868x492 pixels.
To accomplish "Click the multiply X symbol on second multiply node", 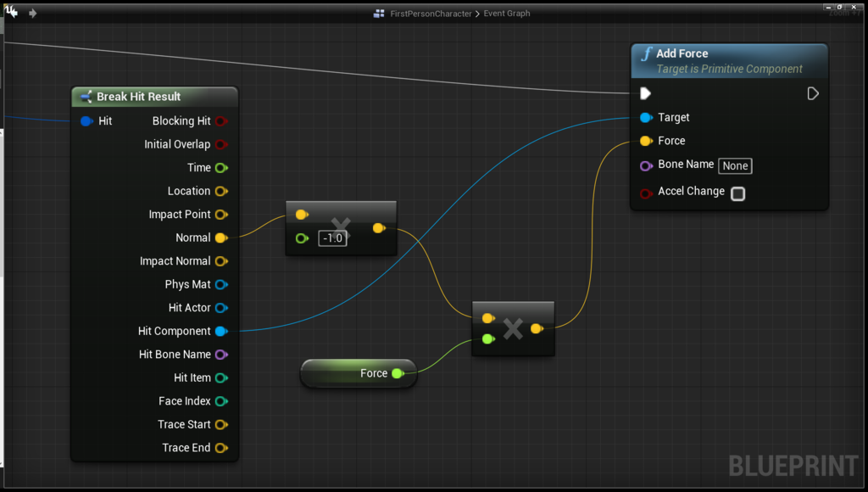I will pyautogui.click(x=513, y=328).
